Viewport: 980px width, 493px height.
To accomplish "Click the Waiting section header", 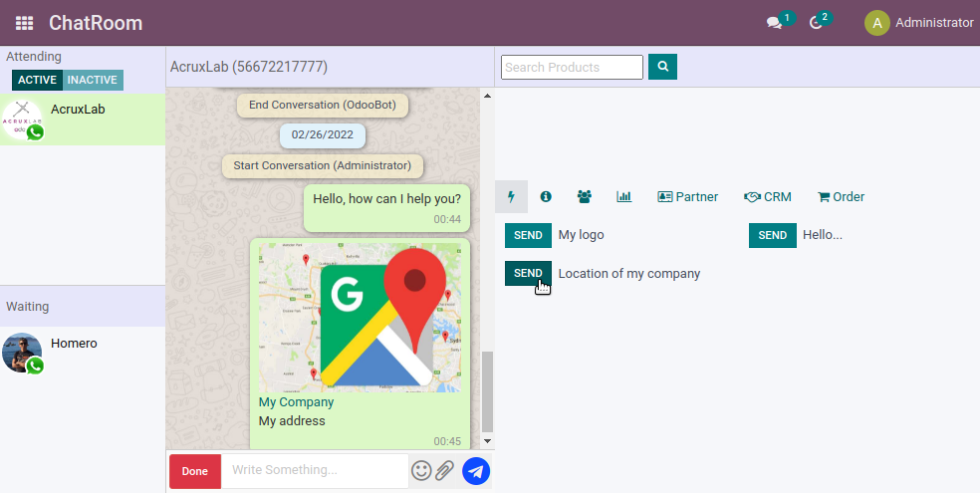I will (28, 307).
